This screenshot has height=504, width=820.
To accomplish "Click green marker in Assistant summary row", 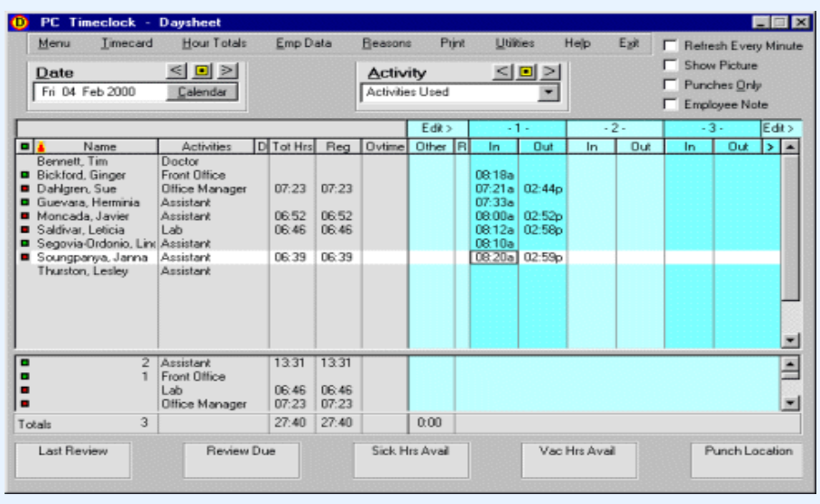I will [24, 362].
